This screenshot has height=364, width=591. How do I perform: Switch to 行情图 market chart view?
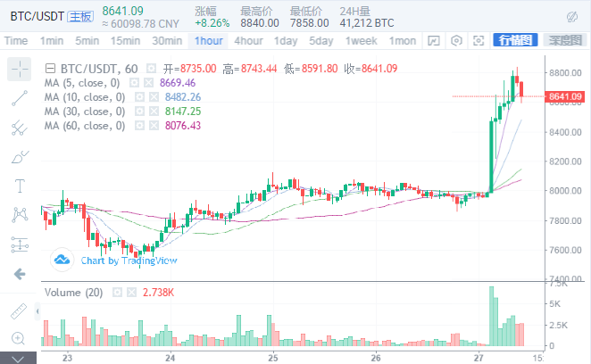(515, 40)
